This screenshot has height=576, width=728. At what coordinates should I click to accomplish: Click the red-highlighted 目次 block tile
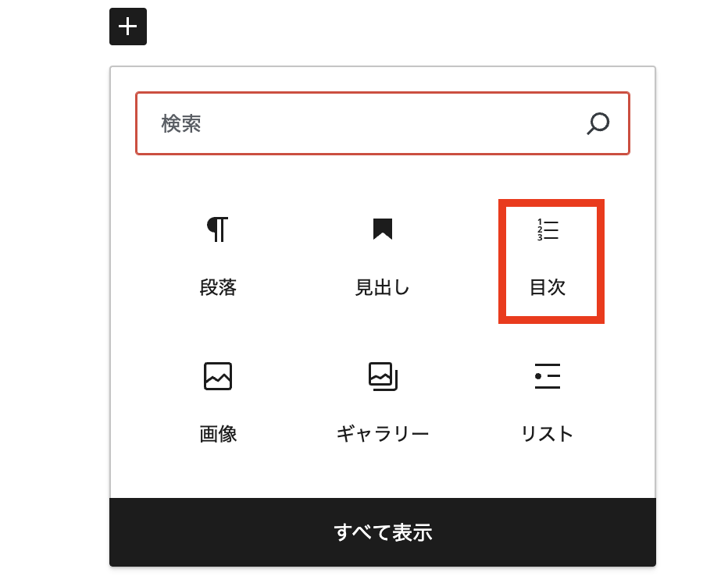tap(551, 261)
